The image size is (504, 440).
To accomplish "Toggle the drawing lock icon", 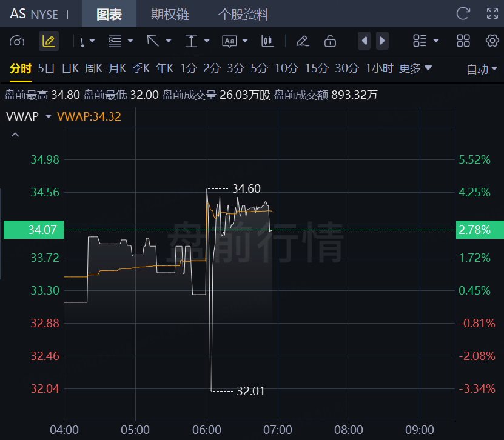I will pos(330,41).
